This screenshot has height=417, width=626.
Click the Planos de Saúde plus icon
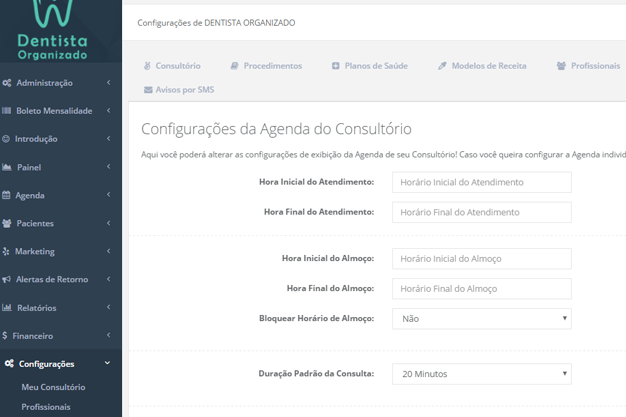coord(336,66)
